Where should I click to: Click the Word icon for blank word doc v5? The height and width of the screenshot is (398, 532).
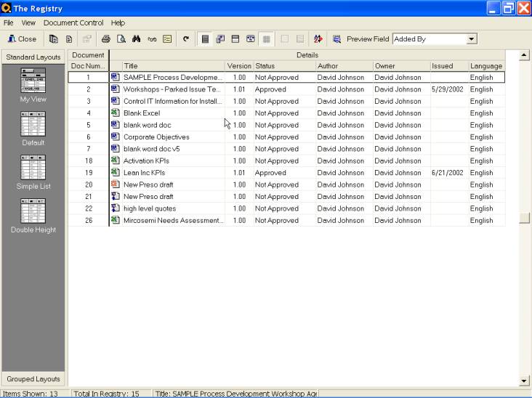coord(116,148)
